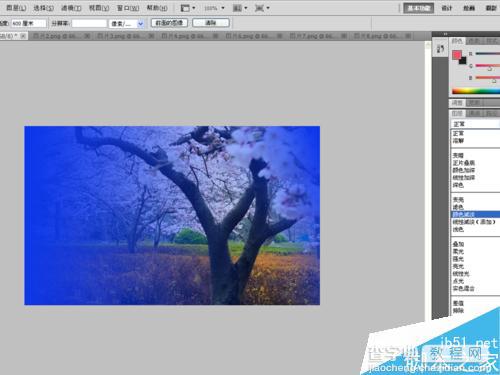500x375 pixels.
Task: Select 叠加 in the blend mode list
Action: coord(458,244)
